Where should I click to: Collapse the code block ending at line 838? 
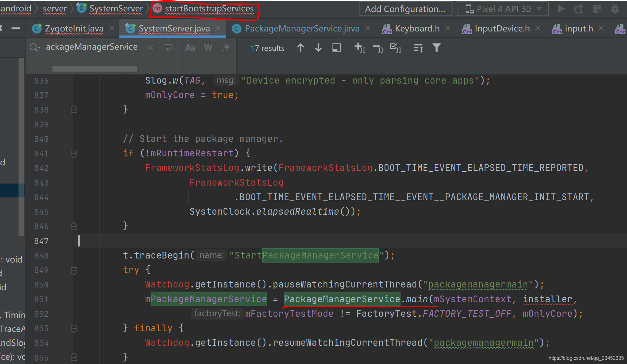tap(74, 110)
